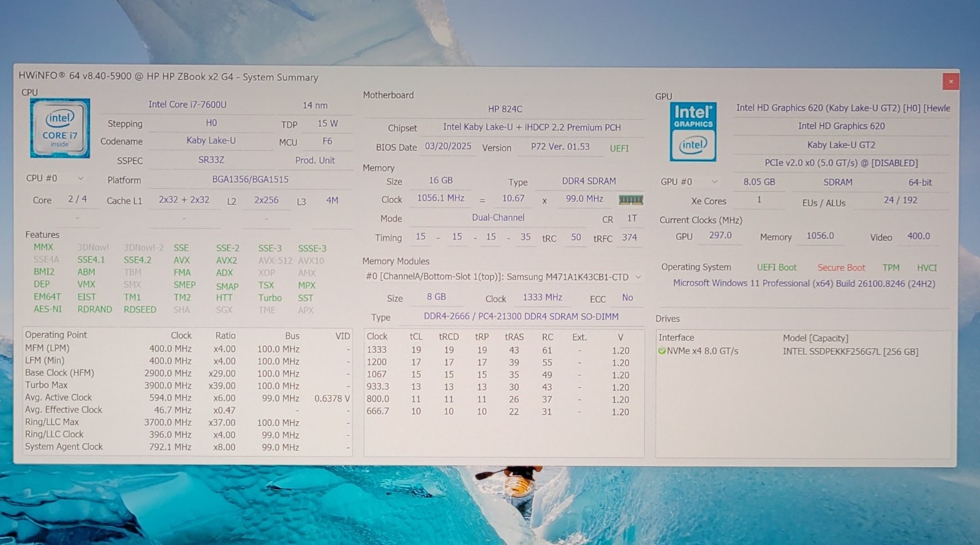Image resolution: width=980 pixels, height=545 pixels.
Task: Click the AVX2 feature flag
Action: 226,260
